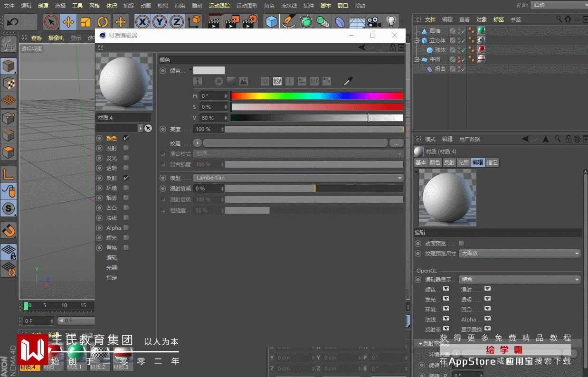Screen dimensions: 588x377
Task: Click the 颜色 color swatch
Action: click(209, 70)
